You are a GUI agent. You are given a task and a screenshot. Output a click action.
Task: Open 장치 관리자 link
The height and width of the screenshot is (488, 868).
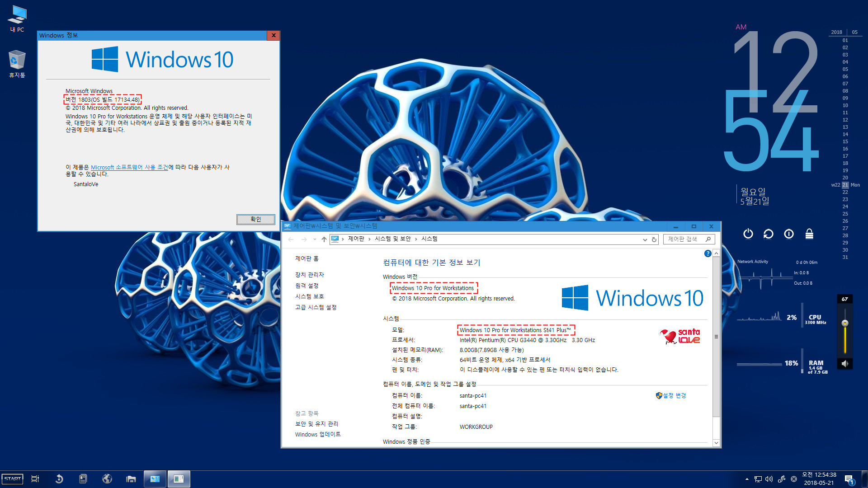(x=310, y=275)
